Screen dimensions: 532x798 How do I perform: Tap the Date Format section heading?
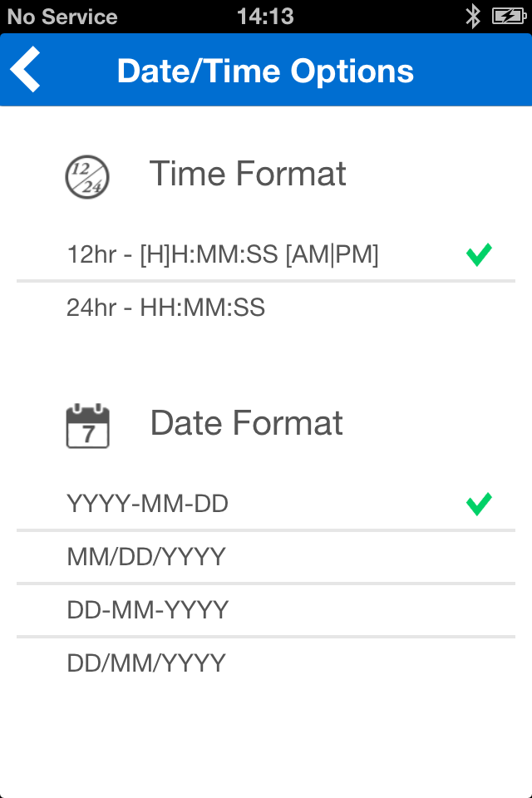pos(246,424)
